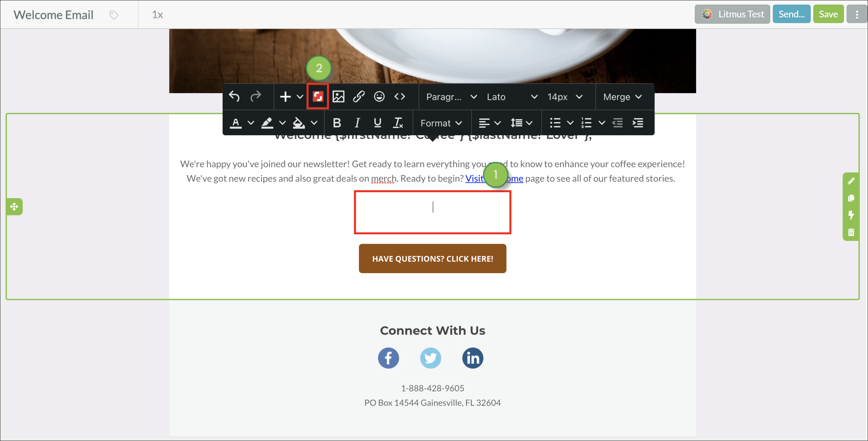The height and width of the screenshot is (441, 868).
Task: Click Have Questions? Click Here! button
Action: pyautogui.click(x=432, y=258)
